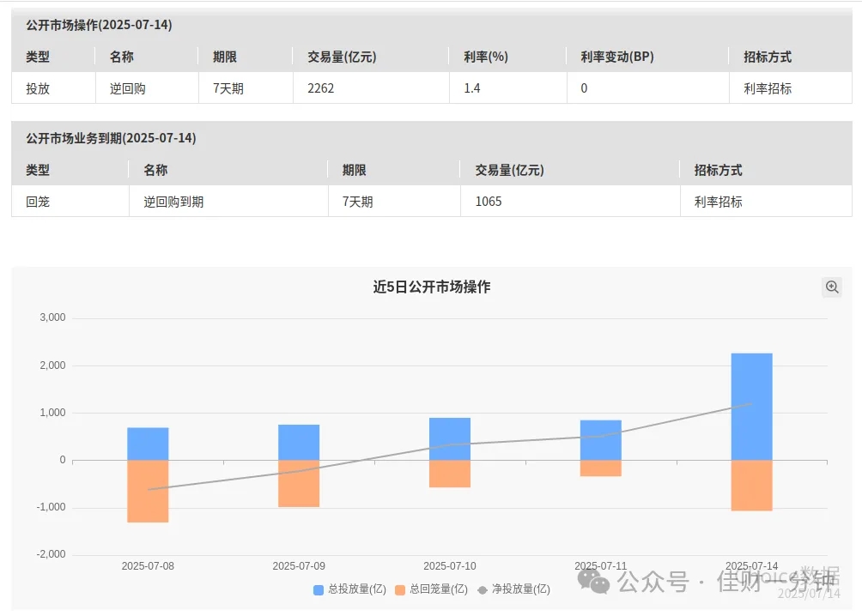The image size is (862, 616).
Task: Click the 利率变动(BP) column header
Action: coord(616,57)
